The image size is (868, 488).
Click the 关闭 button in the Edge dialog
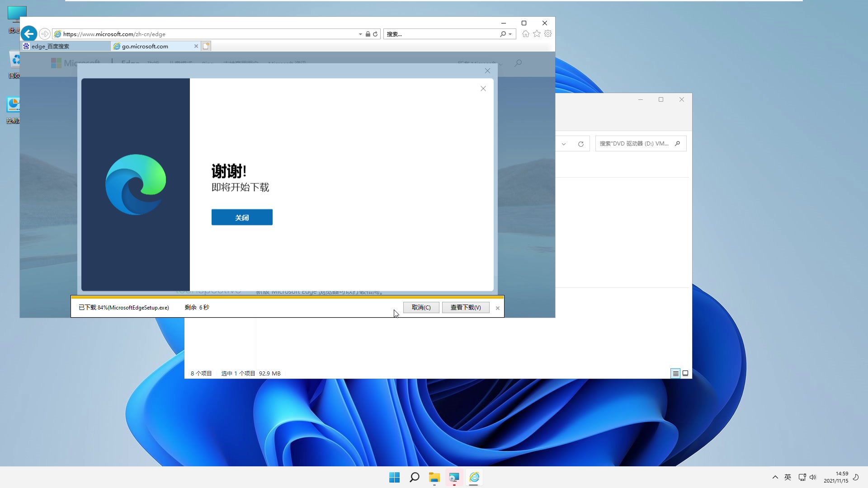[x=242, y=217]
